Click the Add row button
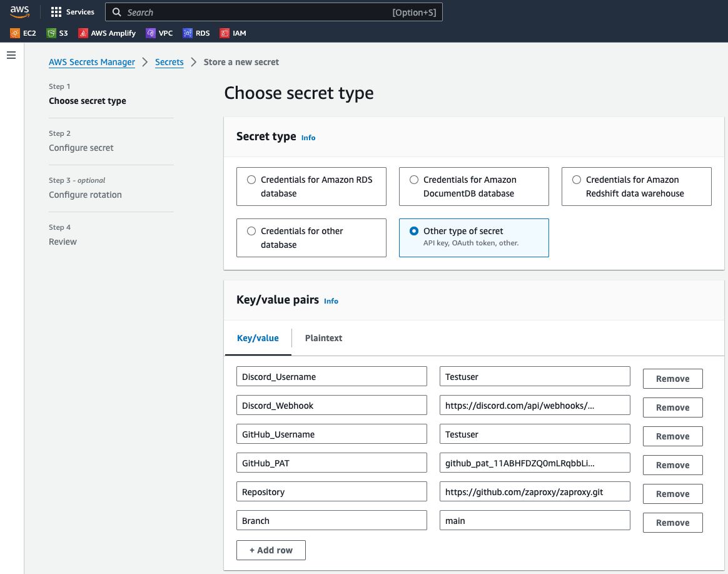The height and width of the screenshot is (574, 728). [x=271, y=550]
